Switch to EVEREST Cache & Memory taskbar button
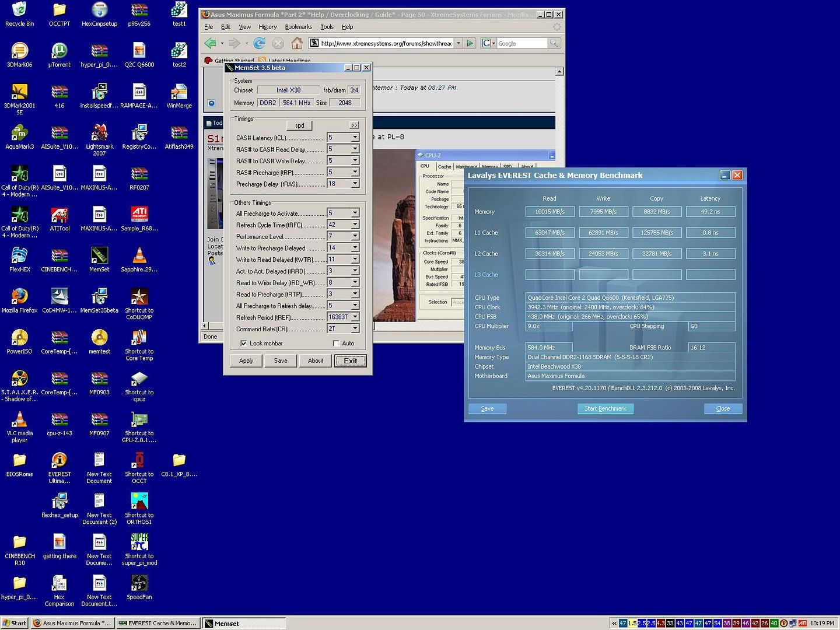Image resolution: width=840 pixels, height=630 pixels. (158, 623)
